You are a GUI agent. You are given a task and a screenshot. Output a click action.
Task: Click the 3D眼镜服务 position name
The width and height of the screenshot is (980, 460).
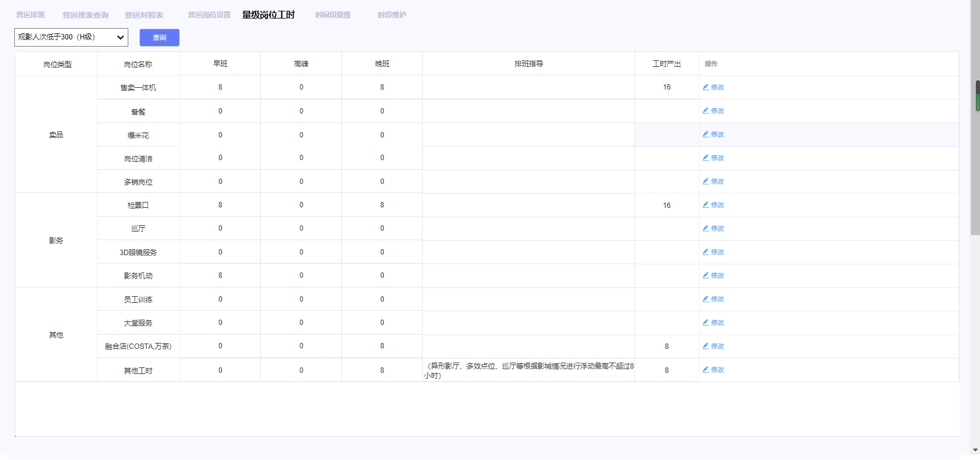click(x=138, y=252)
